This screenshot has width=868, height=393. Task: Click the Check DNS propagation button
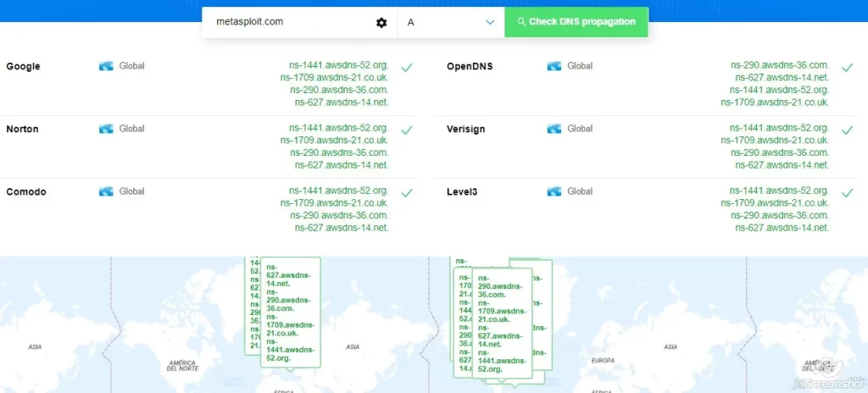coord(576,22)
